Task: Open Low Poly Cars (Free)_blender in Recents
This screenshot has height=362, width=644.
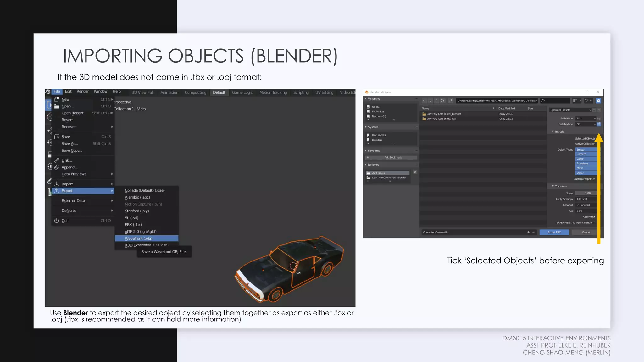Action: [389, 178]
